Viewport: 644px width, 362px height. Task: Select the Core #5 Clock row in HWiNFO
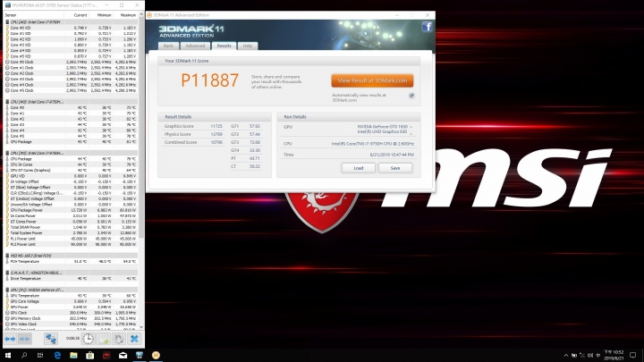(72, 90)
